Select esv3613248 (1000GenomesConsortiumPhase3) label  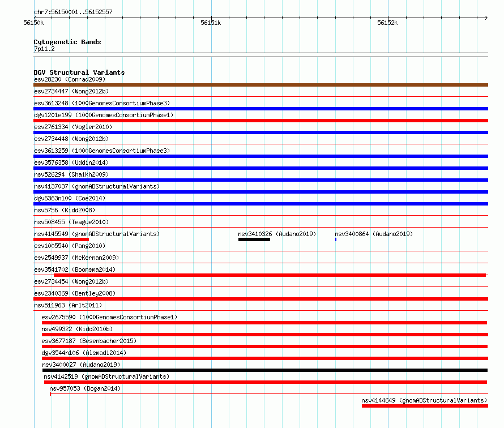[102, 103]
